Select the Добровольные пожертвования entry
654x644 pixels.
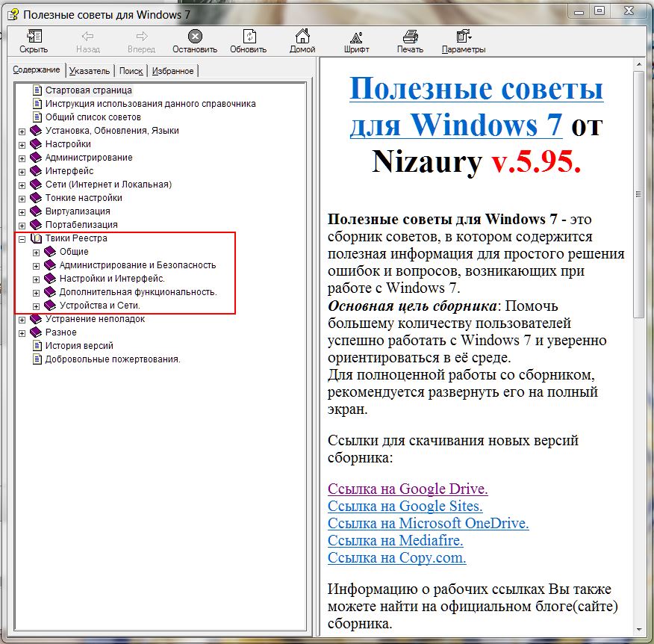pos(113,359)
